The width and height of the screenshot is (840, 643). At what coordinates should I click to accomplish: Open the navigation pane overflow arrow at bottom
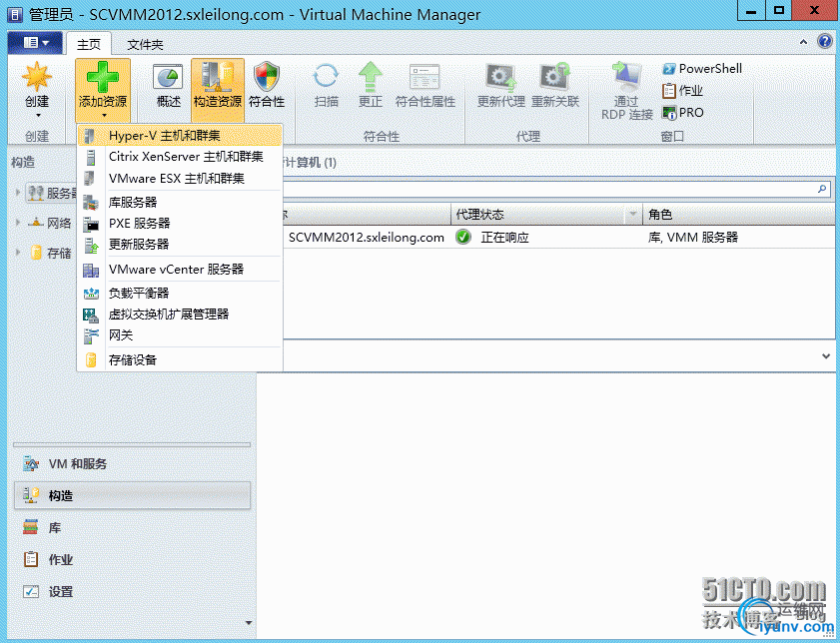pos(248,623)
